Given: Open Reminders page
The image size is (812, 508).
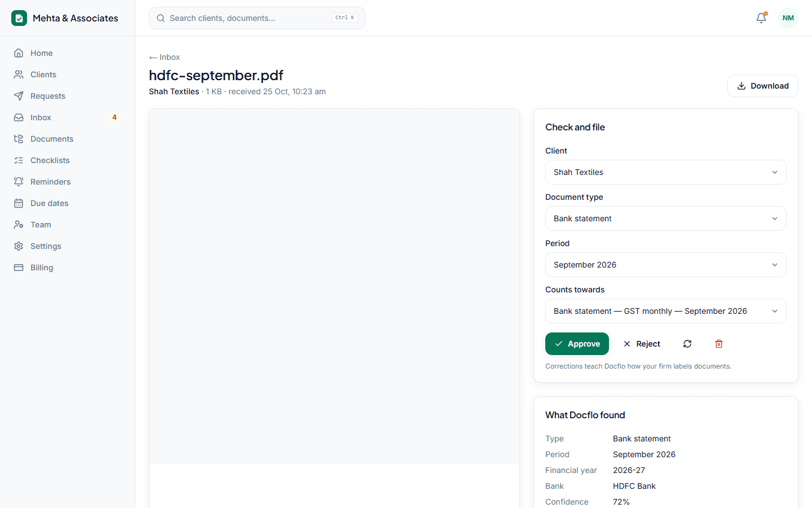Looking at the screenshot, I should point(68,182).
